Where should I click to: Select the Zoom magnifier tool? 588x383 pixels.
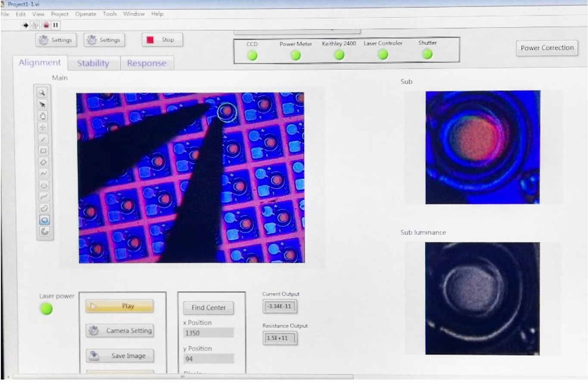44,92
